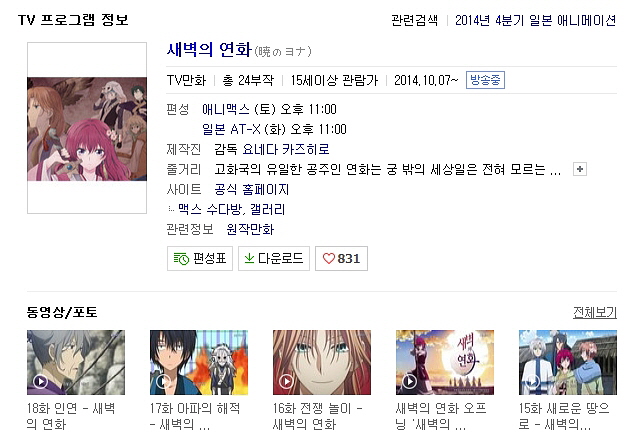Viewport: 632px width, 446px height.
Task: Click the 다운로드 download button
Action: point(274,258)
